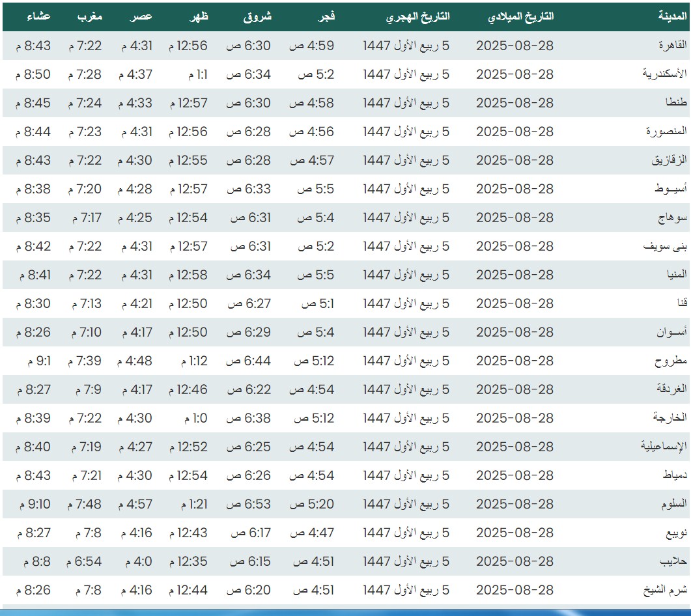Select sunrise time 6:17 ص for نويبع
691x616 pixels.
(250, 533)
